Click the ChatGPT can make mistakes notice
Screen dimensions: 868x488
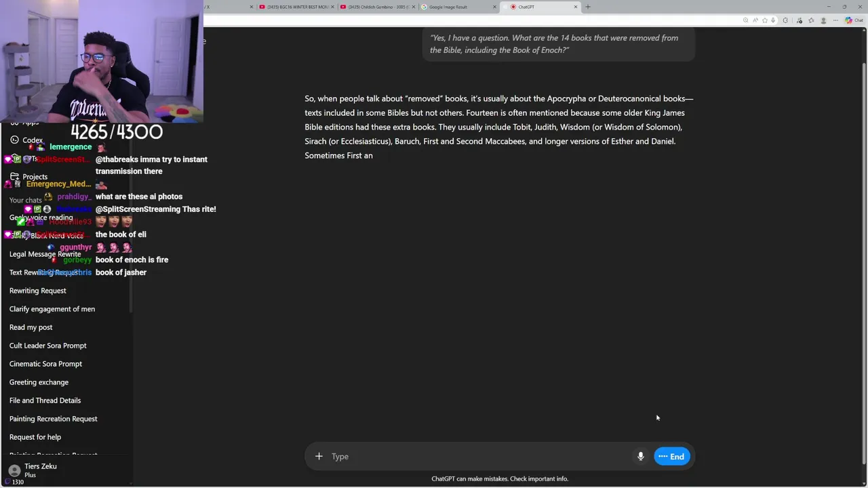[x=500, y=479]
